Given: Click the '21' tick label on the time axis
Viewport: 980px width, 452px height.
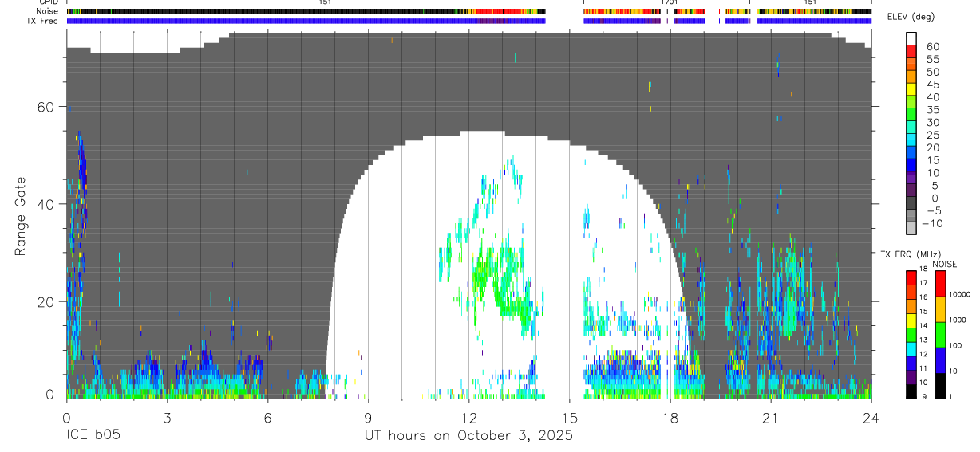Looking at the screenshot, I should 771,418.
